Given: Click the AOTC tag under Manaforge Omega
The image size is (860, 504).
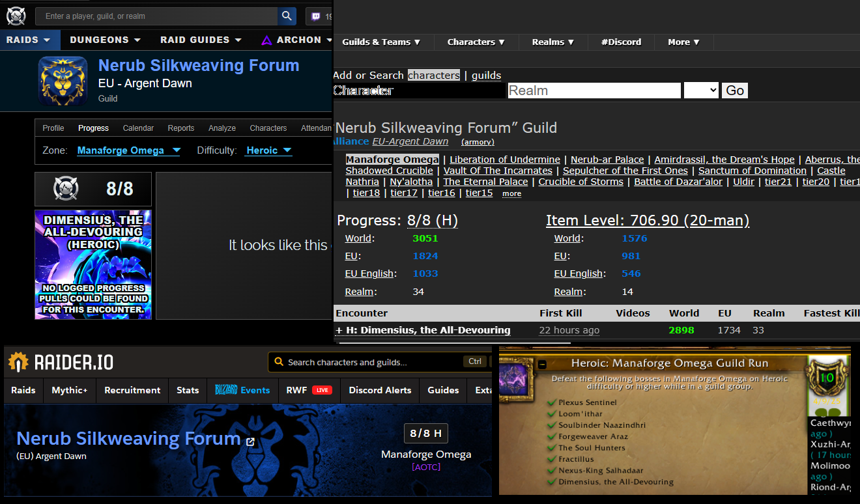Looking at the screenshot, I should pos(426,467).
